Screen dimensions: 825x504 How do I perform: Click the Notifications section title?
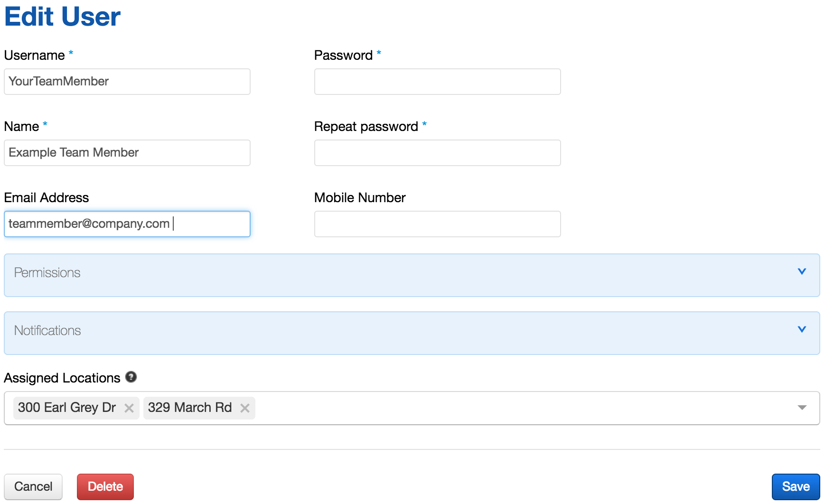point(47,331)
